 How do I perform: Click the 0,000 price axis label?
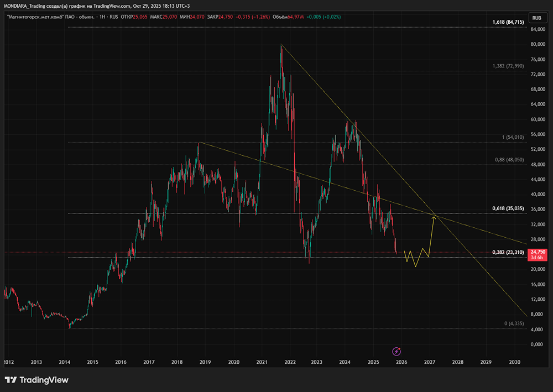point(537,344)
